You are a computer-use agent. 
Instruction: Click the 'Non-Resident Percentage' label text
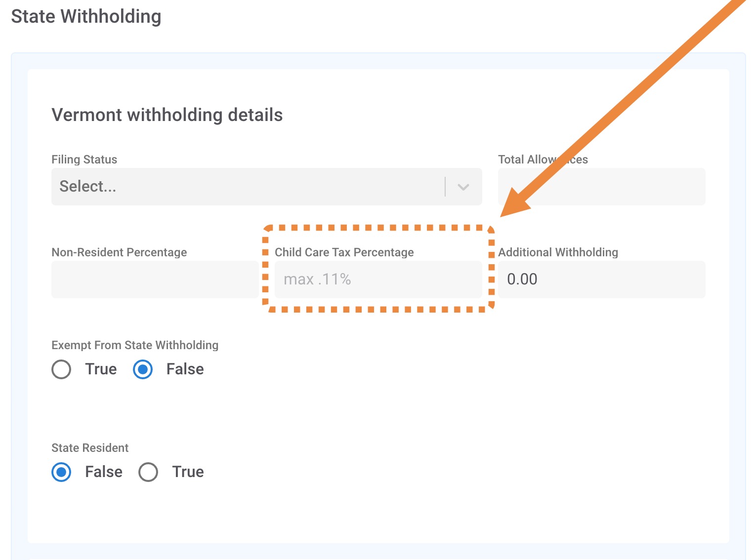[x=119, y=252]
